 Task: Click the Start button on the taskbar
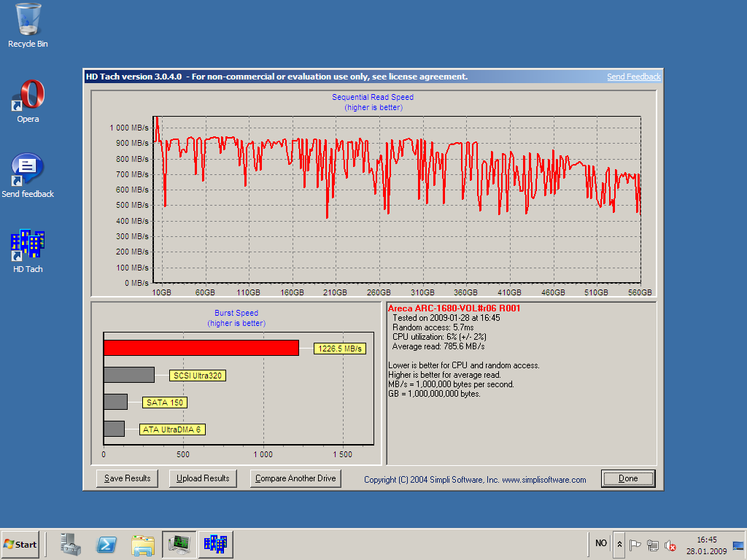[20, 544]
